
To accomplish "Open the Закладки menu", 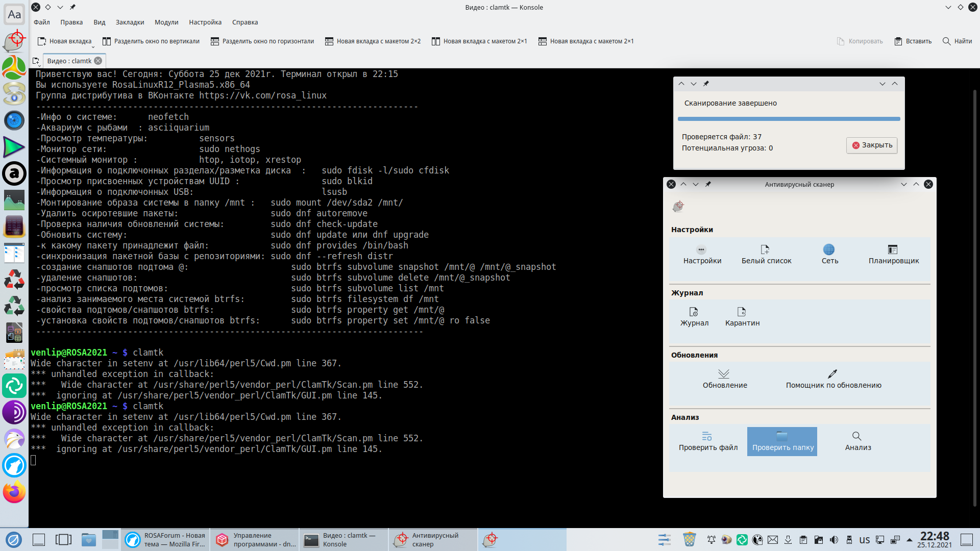I will [x=130, y=22].
